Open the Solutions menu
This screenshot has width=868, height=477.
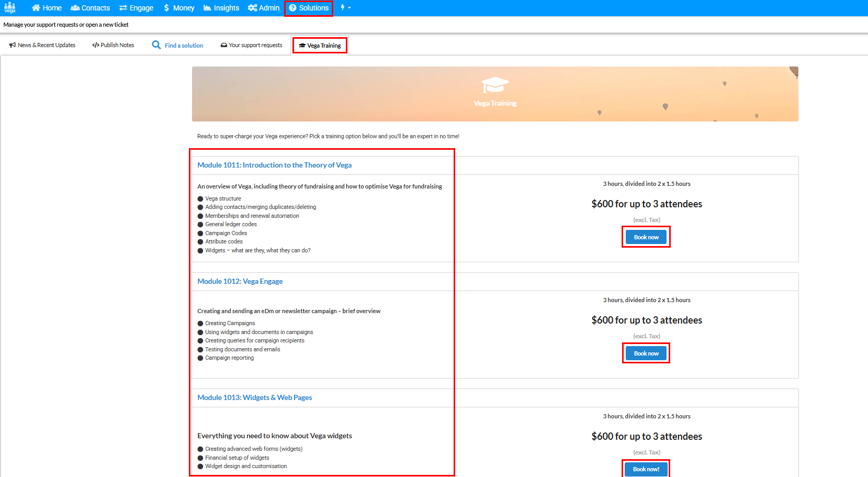click(x=309, y=8)
